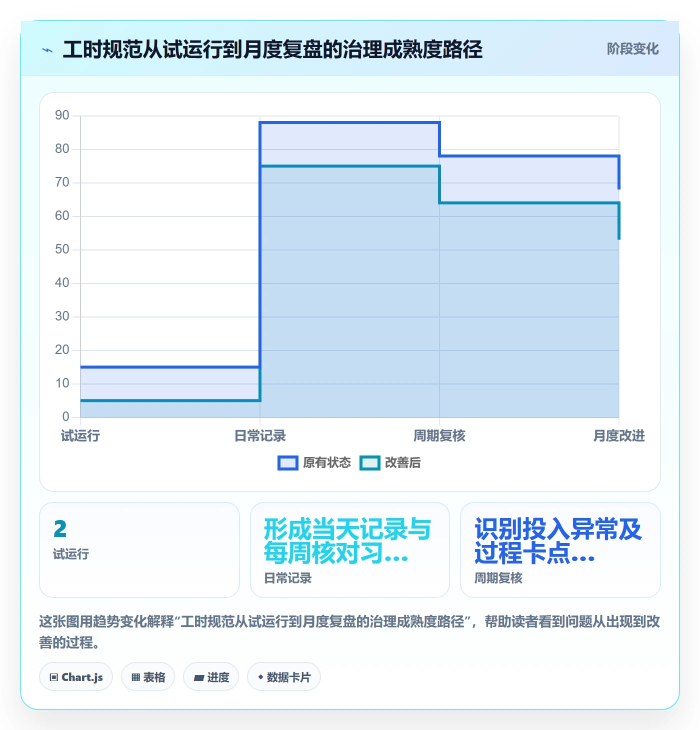Open the 形成当天记录与每周核对习 card heading
The width and height of the screenshot is (700, 730).
point(347,541)
